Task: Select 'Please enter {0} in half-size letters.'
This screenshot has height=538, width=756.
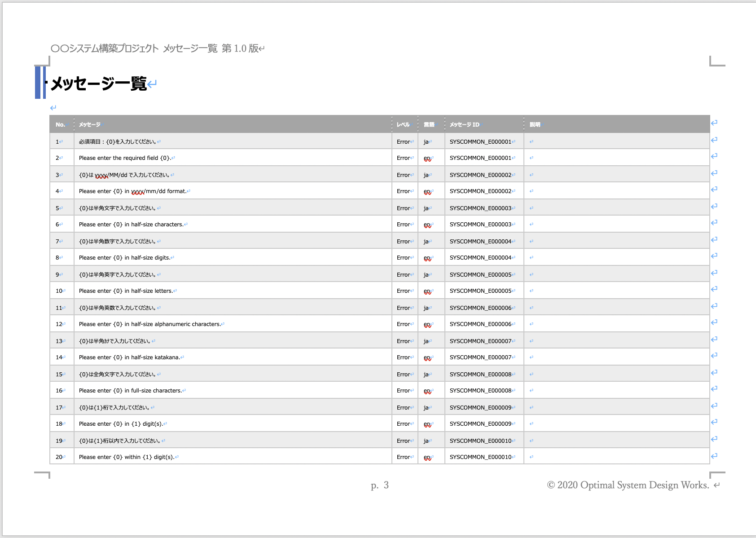Action: (x=126, y=291)
